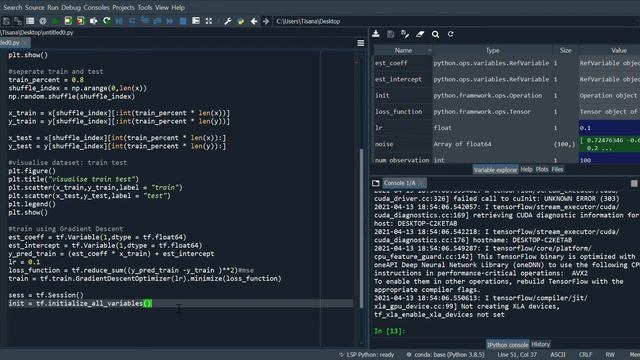This screenshot has width=640, height=360.
Task: Open the Tools menu
Action: [x=145, y=7]
